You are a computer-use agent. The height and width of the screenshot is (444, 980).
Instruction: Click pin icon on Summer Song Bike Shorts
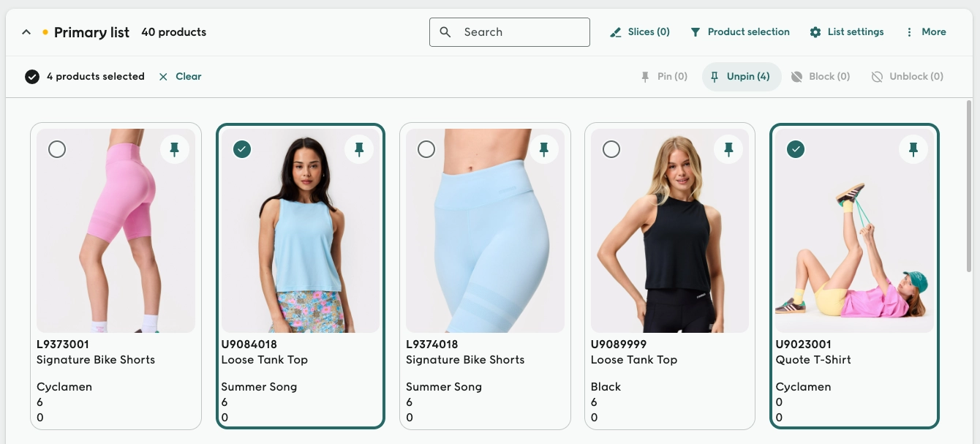(543, 149)
